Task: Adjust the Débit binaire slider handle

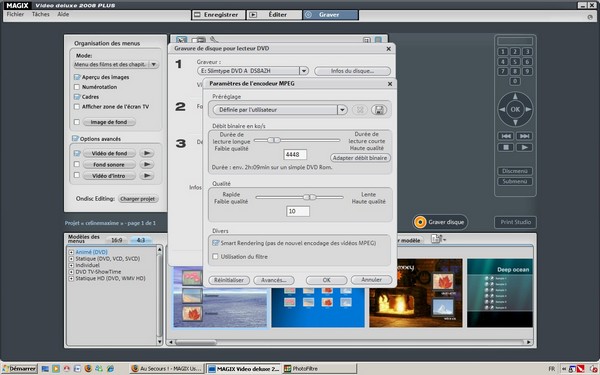Action: [274, 140]
